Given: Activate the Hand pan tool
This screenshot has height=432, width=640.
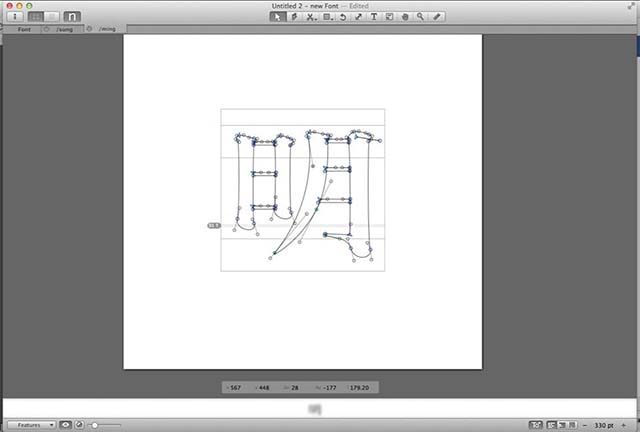Looking at the screenshot, I should [405, 17].
